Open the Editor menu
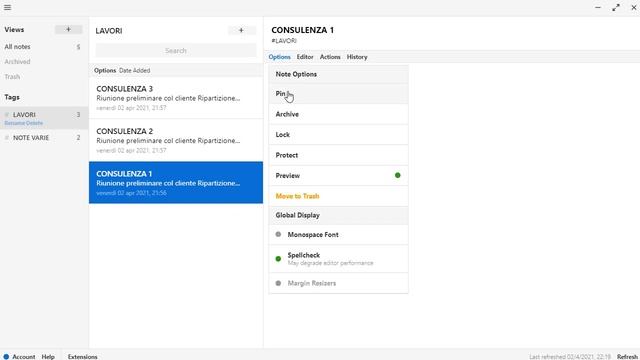The width and height of the screenshot is (640, 360). point(305,57)
